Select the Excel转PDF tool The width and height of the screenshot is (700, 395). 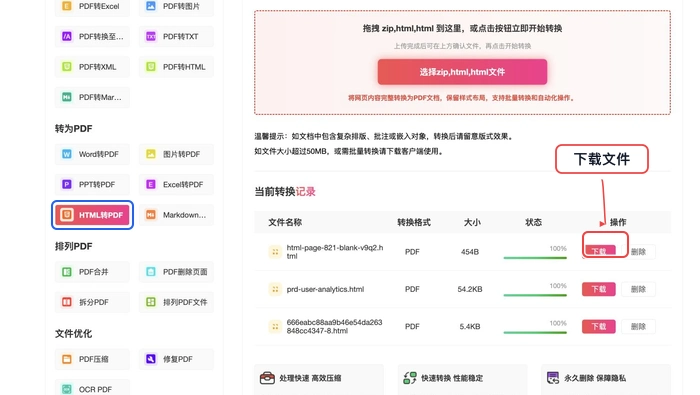[176, 185]
